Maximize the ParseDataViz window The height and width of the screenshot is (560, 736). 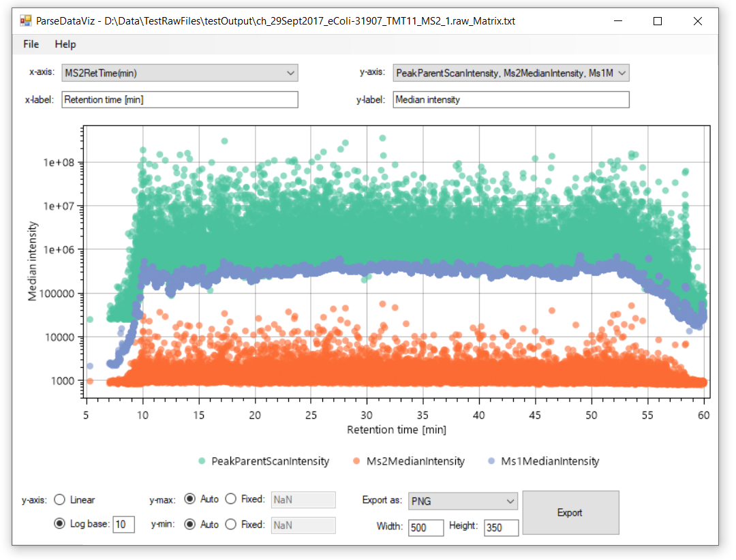(658, 21)
